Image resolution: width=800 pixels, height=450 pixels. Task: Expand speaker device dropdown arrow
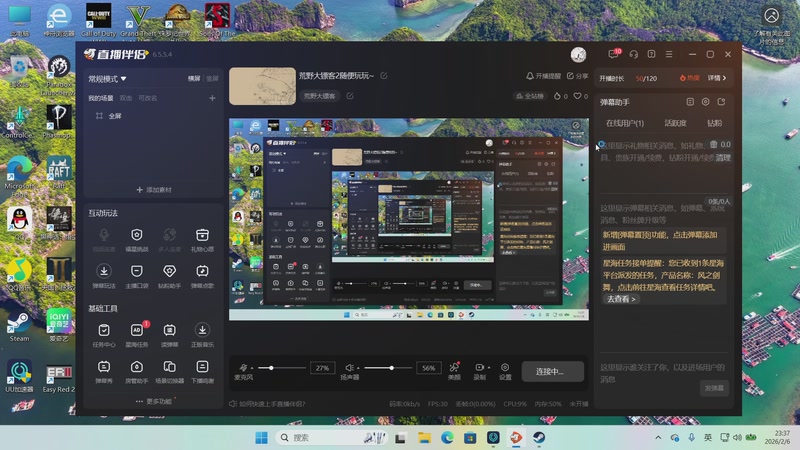(358, 368)
